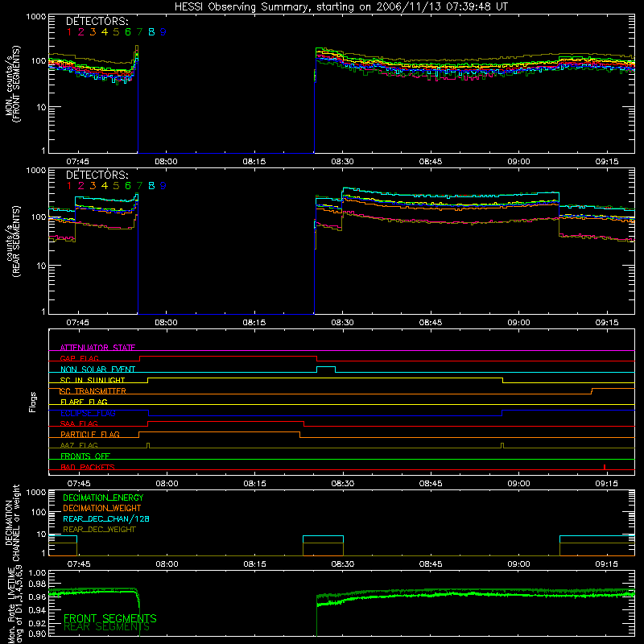644x644 pixels.
Task: Click the 07:45 tick label under the decimation panel
Action: coord(79,564)
